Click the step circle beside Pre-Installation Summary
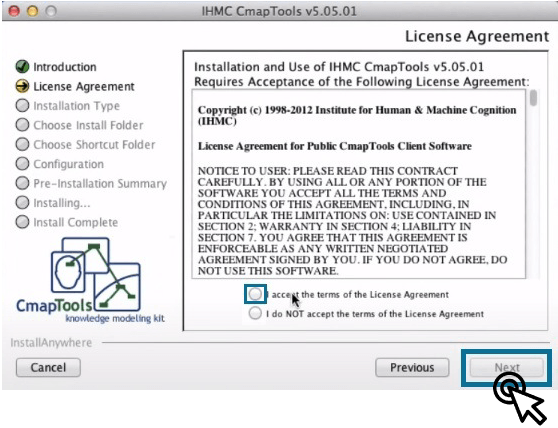Image resolution: width=558 pixels, height=428 pixels. pyautogui.click(x=22, y=183)
